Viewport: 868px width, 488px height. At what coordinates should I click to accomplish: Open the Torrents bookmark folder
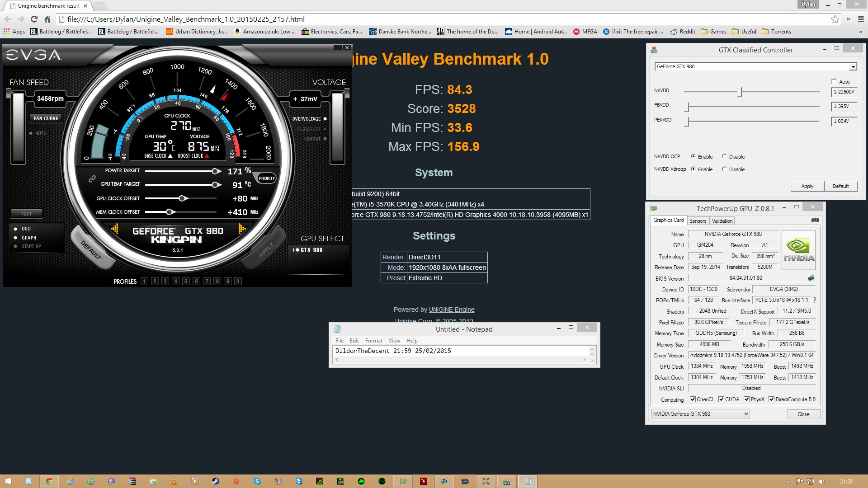coord(777,31)
